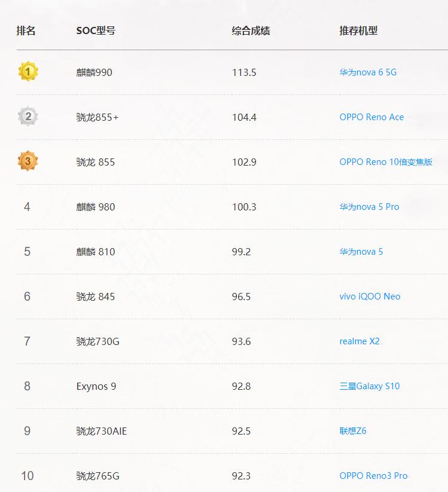Select the 麒麟 810 SOC name
The image size is (448, 492).
(96, 252)
